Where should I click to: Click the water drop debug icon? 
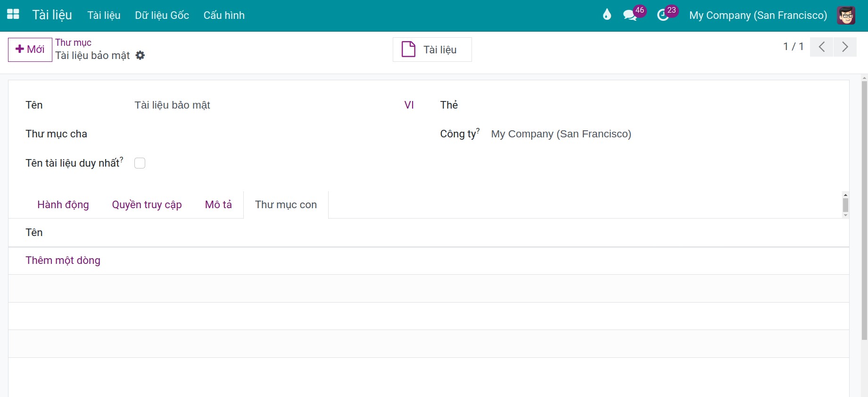[607, 15]
